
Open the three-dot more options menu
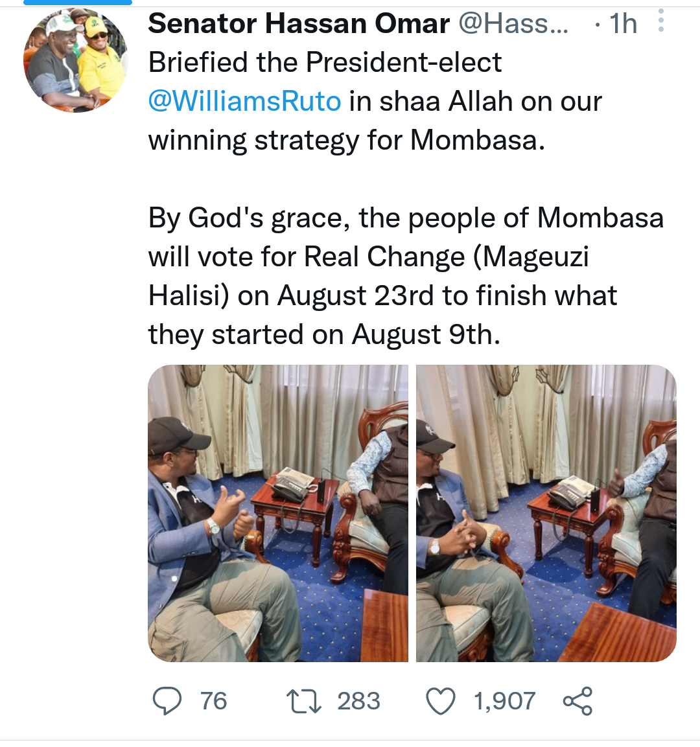(660, 21)
